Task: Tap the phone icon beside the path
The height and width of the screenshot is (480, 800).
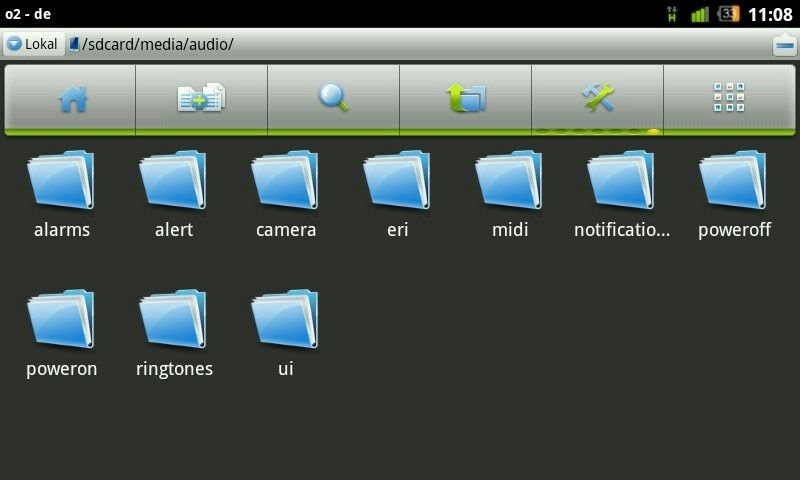Action: point(74,44)
